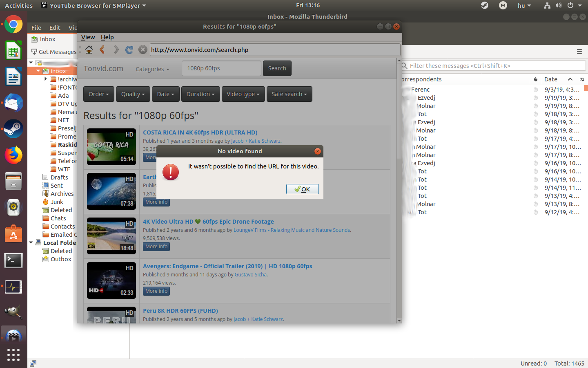The height and width of the screenshot is (368, 588).
Task: Open the Duration dropdown
Action: (200, 94)
